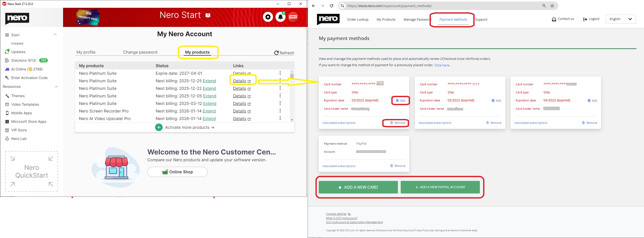Open the three-dot menu for Nero AI Video Upscaler Pro
The height and width of the screenshot is (238, 644).
280,118
